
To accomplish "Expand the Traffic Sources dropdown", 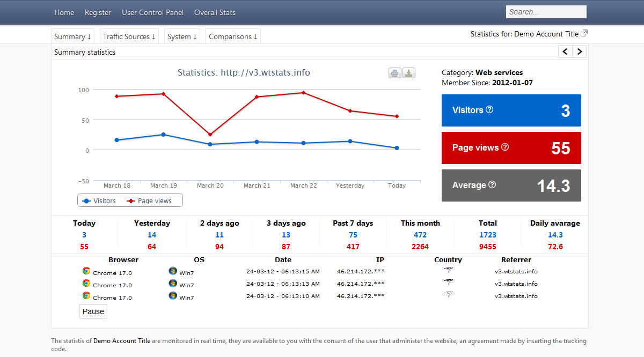I will [x=129, y=36].
